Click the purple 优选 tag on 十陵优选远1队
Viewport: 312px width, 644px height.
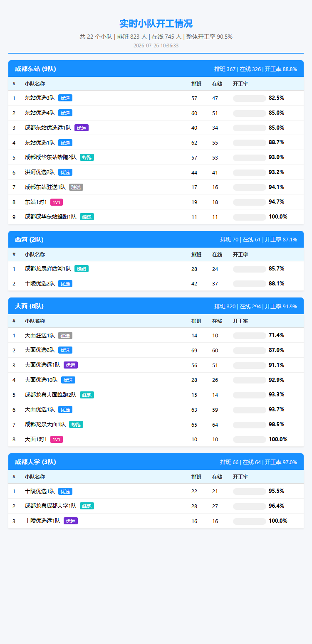point(71,521)
